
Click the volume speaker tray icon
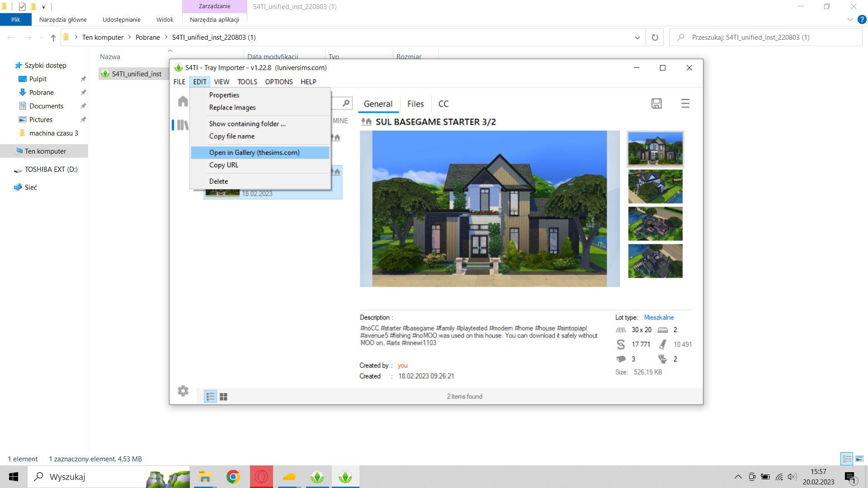(792, 477)
